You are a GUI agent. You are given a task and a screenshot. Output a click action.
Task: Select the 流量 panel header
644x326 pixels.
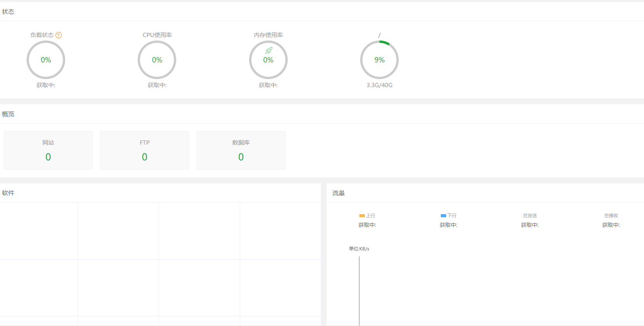[x=339, y=193]
